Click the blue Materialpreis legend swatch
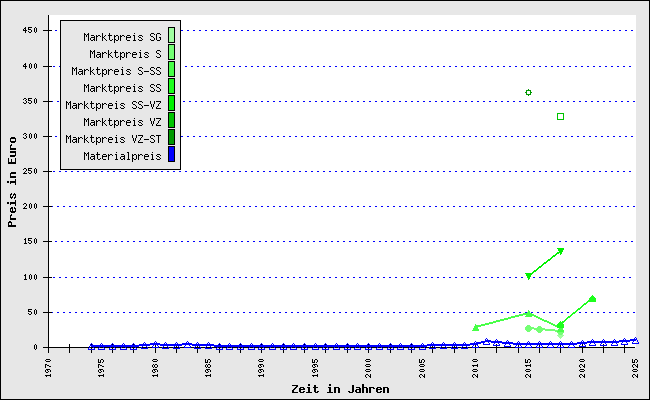650x400 pixels. pyautogui.click(x=171, y=154)
